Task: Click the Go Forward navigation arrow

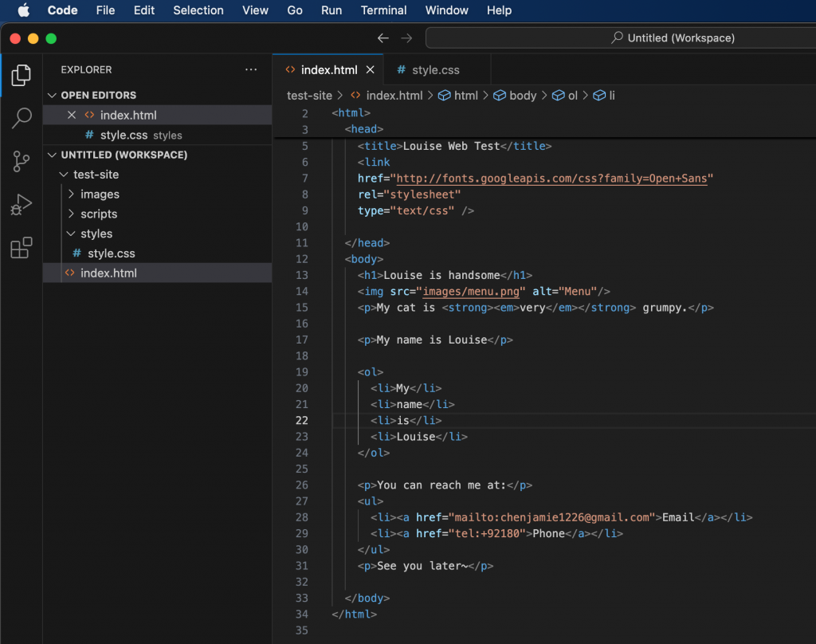Action: coord(406,38)
